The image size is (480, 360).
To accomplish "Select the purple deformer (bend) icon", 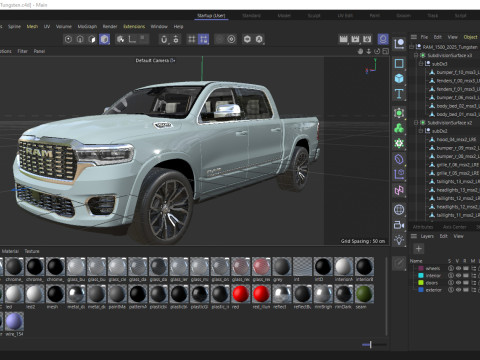I will [399, 159].
